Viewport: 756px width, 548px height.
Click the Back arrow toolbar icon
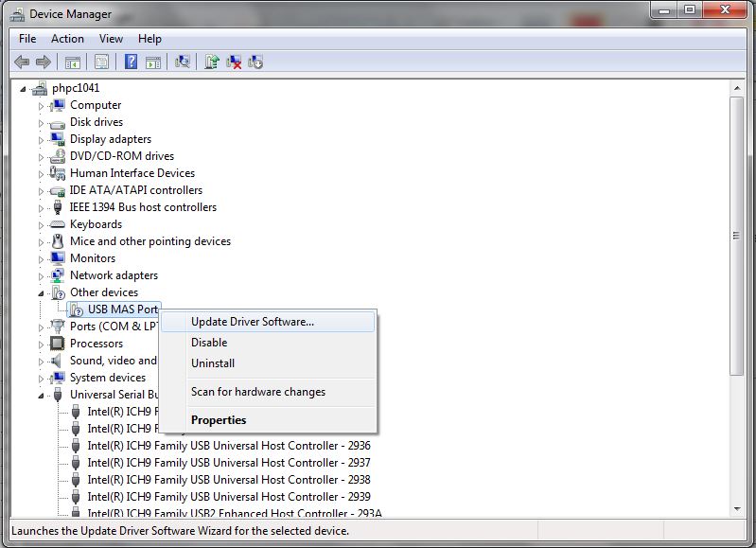click(22, 62)
